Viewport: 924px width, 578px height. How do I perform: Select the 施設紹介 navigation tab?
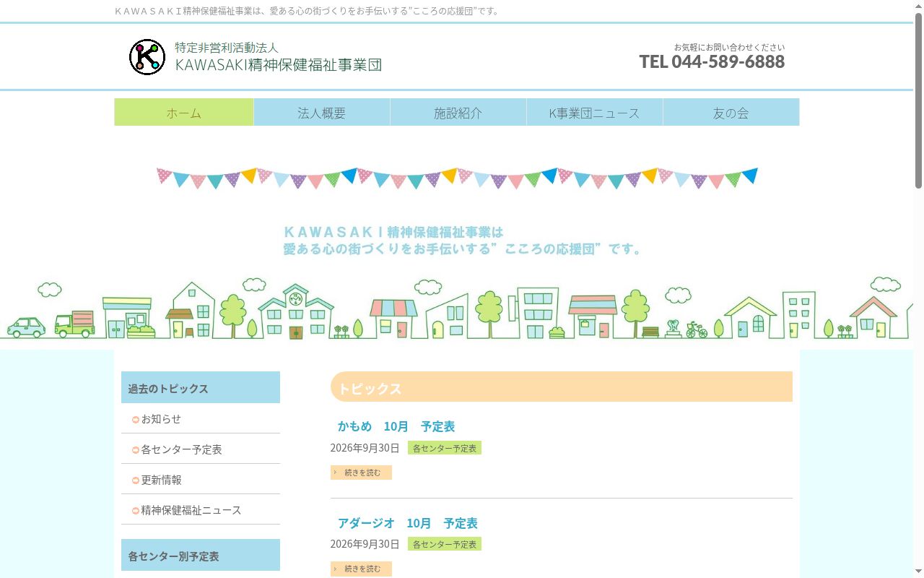tap(458, 112)
